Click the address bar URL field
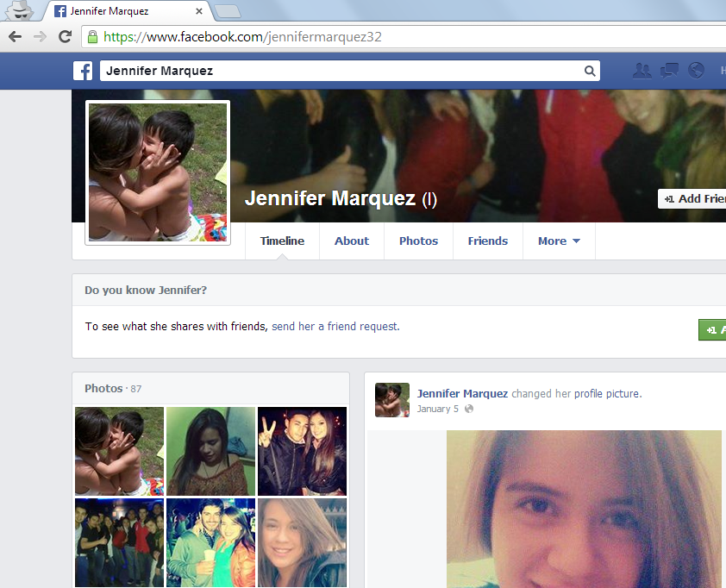This screenshot has height=588, width=726. click(403, 37)
